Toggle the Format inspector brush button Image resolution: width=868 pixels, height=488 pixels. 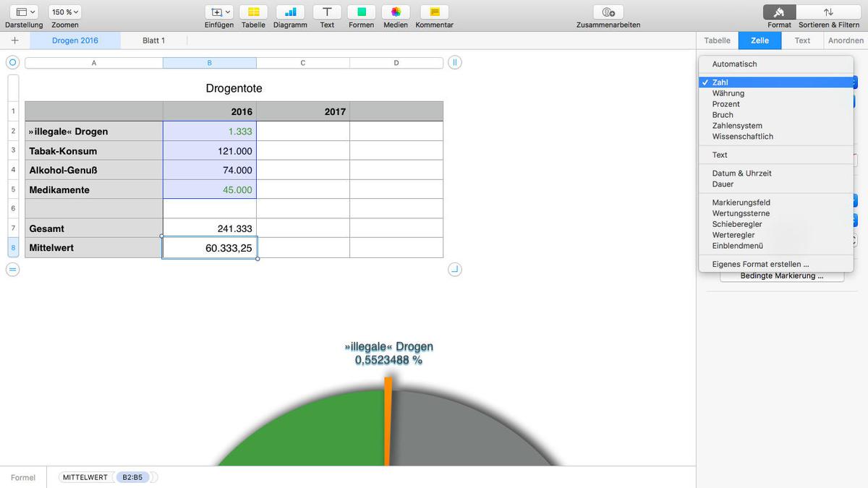(780, 12)
